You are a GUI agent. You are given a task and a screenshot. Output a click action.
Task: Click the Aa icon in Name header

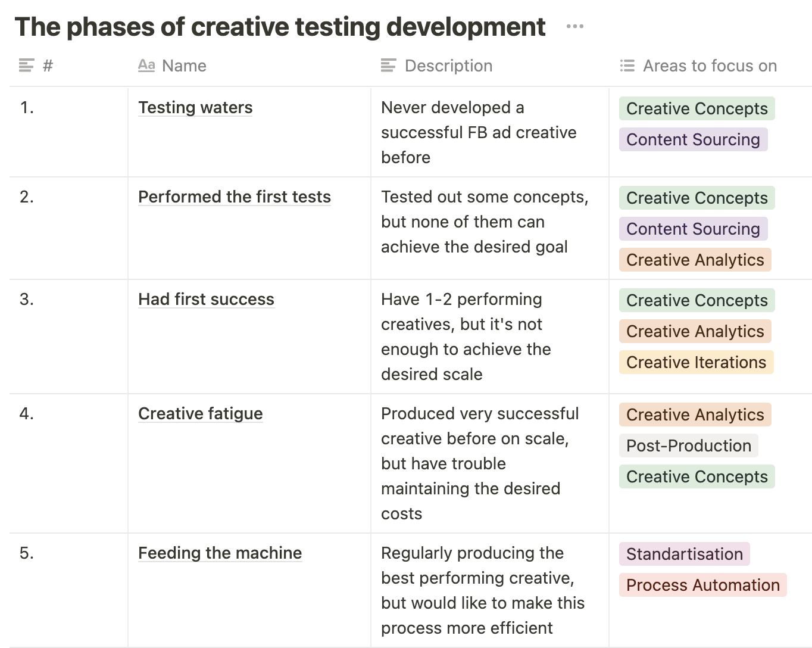click(x=146, y=66)
